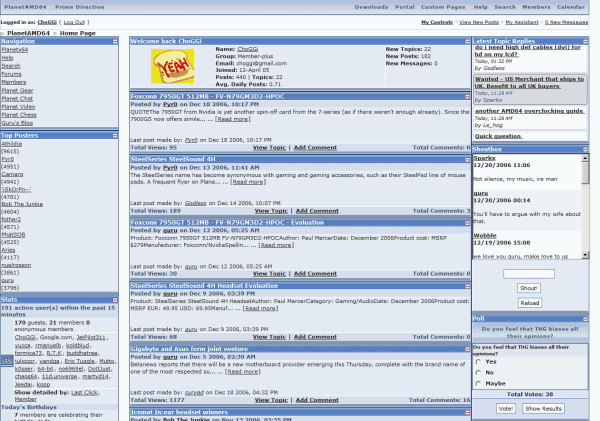The width and height of the screenshot is (600, 421).
Task: Open the Calendar menu item
Action: point(571,7)
